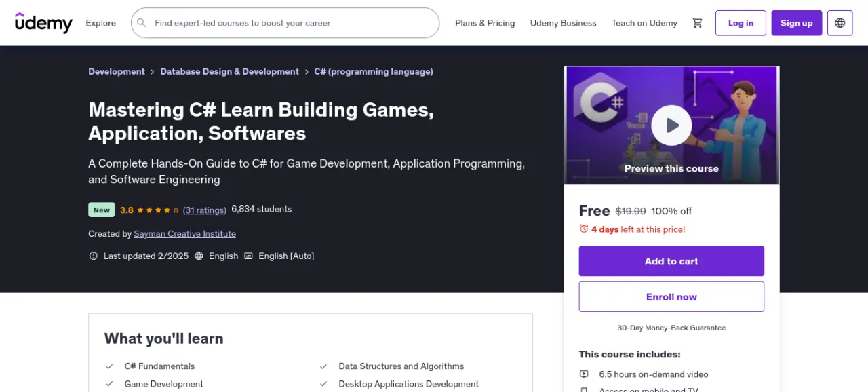The width and height of the screenshot is (868, 392).
Task: Open the 31 ratings link
Action: 205,210
